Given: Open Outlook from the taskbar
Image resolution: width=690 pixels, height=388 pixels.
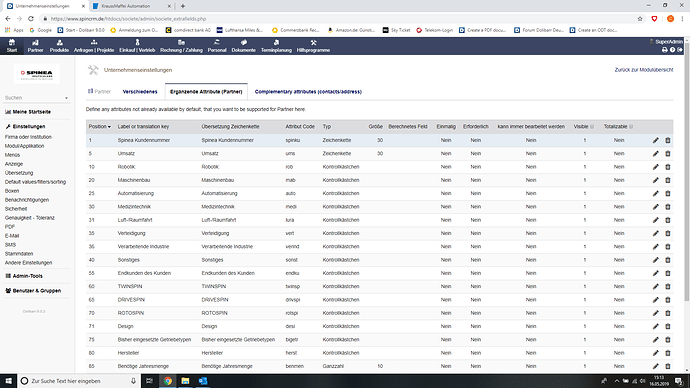Looking at the screenshot, I should (203, 381).
